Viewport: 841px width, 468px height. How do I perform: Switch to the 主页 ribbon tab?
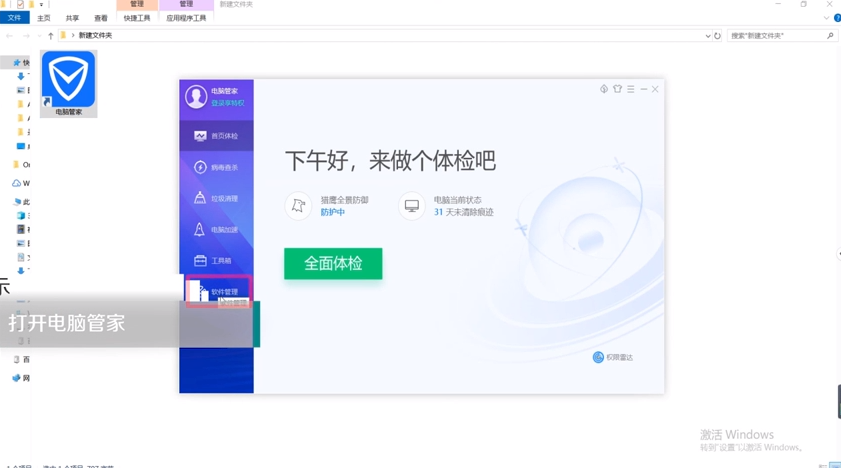(x=43, y=18)
